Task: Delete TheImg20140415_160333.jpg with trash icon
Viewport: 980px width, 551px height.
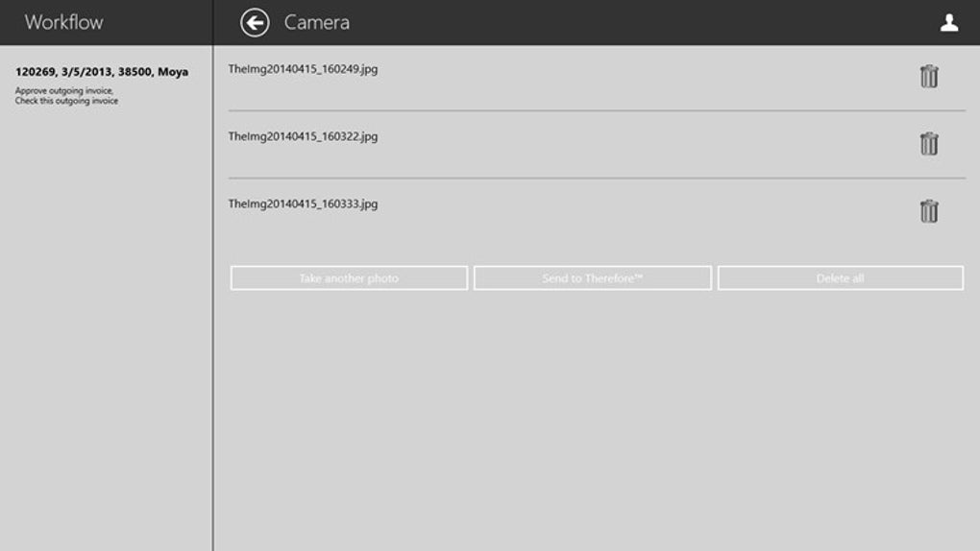Action: 929,211
